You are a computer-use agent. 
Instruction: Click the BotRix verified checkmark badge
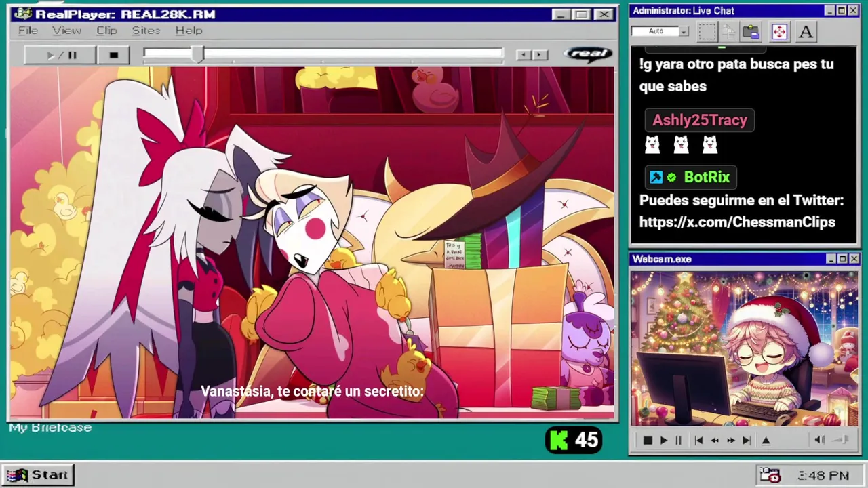coord(671,178)
